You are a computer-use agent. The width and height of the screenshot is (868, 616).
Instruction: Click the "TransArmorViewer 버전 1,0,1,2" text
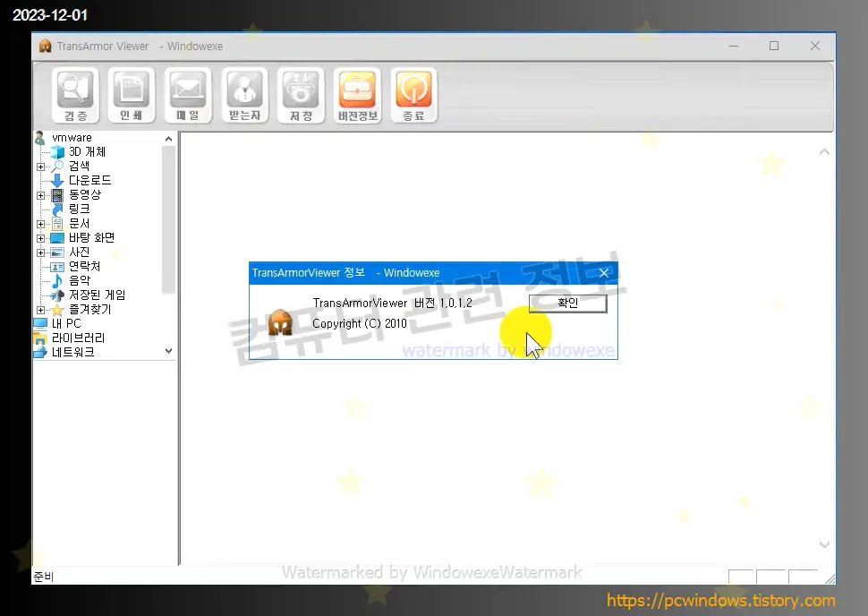point(393,303)
